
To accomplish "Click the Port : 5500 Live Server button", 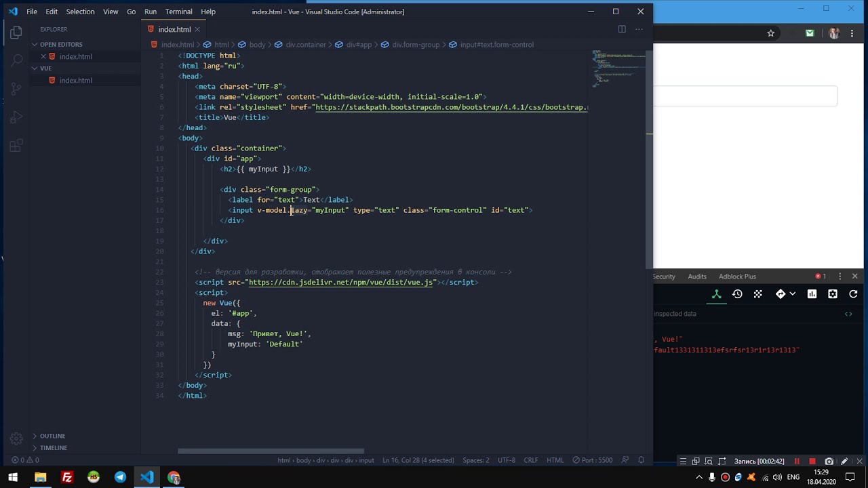I will click(x=593, y=460).
